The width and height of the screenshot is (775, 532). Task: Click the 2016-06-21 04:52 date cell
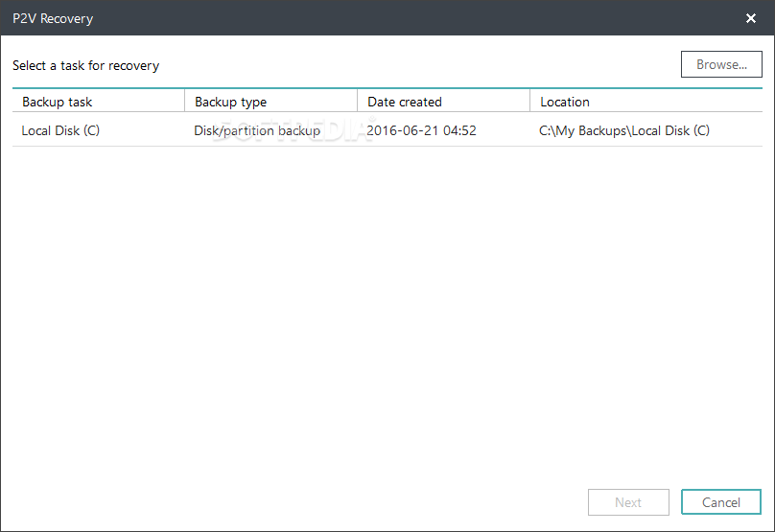(x=421, y=130)
